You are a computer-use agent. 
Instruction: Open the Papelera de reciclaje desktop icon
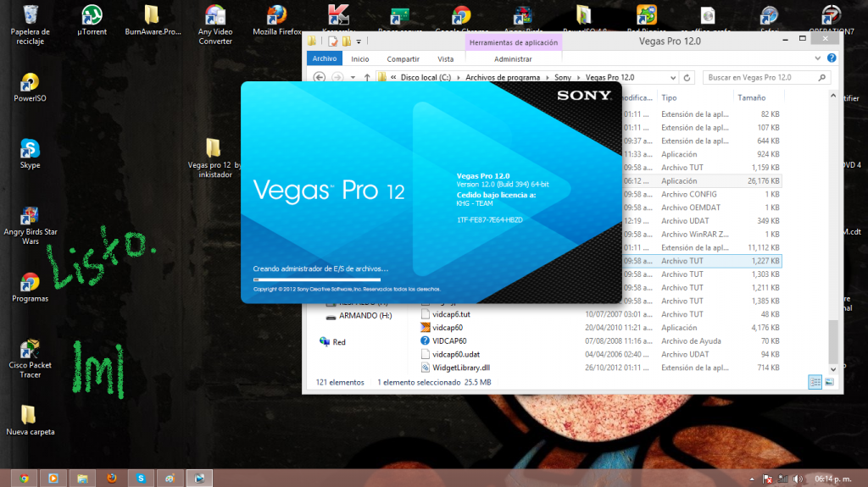[x=30, y=25]
